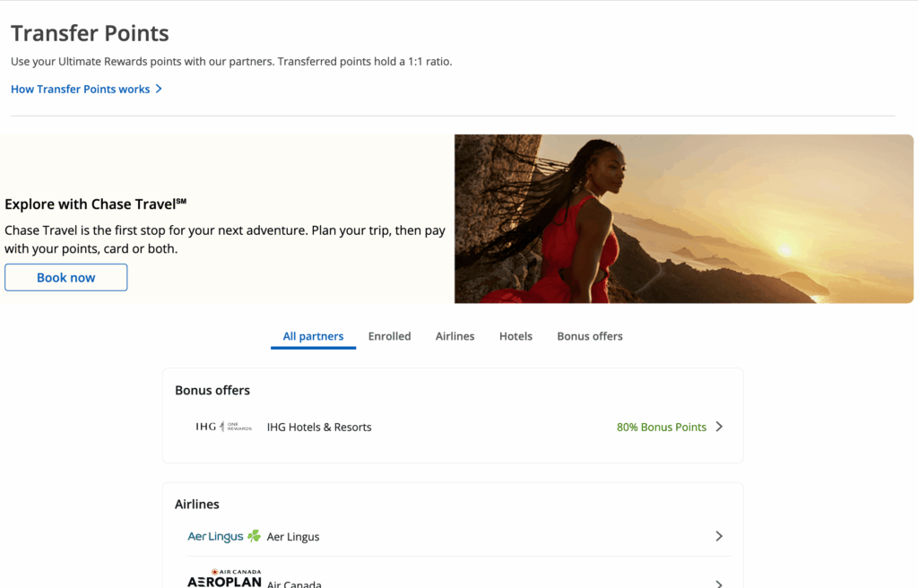
Task: Click the Air Canada Aeroplan logo
Action: pos(224,578)
